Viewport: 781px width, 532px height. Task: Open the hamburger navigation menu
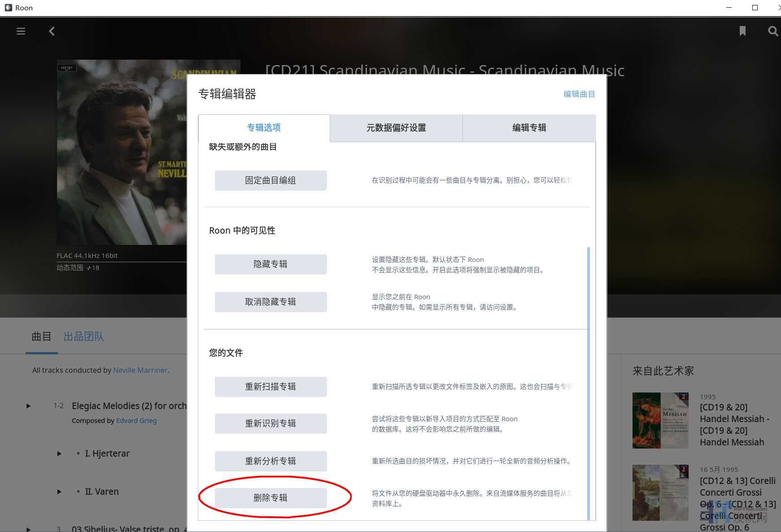tap(21, 31)
